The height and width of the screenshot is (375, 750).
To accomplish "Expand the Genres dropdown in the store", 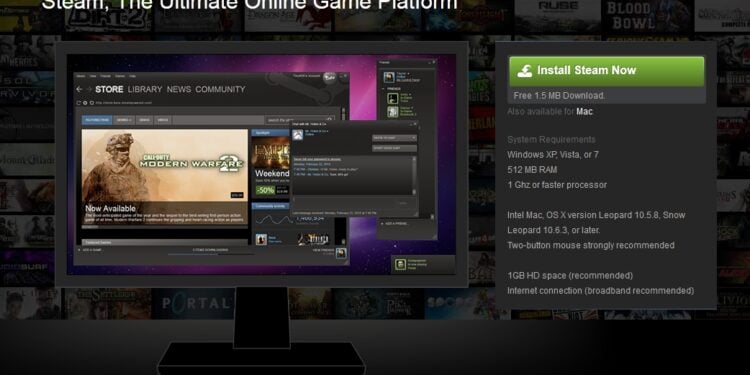I will [x=124, y=120].
